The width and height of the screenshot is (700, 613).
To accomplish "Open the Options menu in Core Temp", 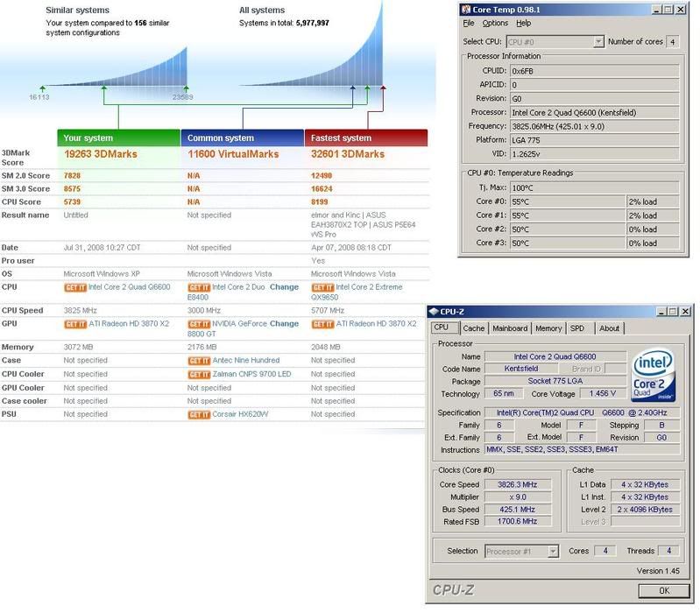I will click(495, 24).
